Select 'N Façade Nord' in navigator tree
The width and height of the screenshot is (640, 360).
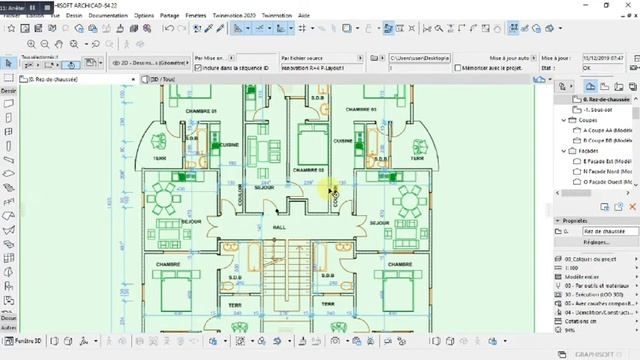602,171
